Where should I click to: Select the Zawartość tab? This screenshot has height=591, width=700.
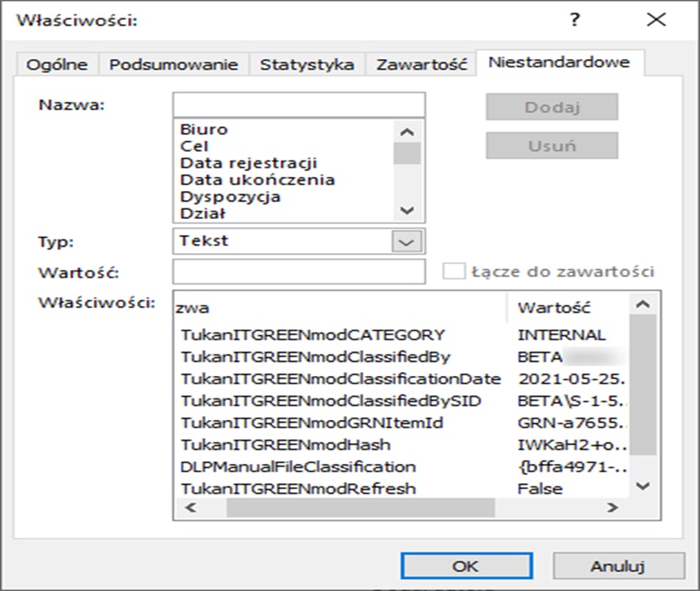pyautogui.click(x=422, y=65)
